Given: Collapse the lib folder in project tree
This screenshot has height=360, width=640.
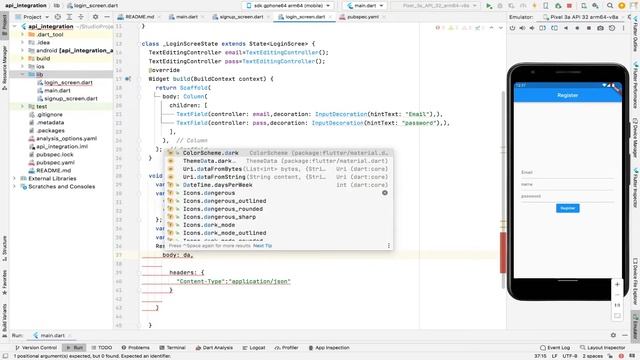Looking at the screenshot, I should click(x=22, y=74).
